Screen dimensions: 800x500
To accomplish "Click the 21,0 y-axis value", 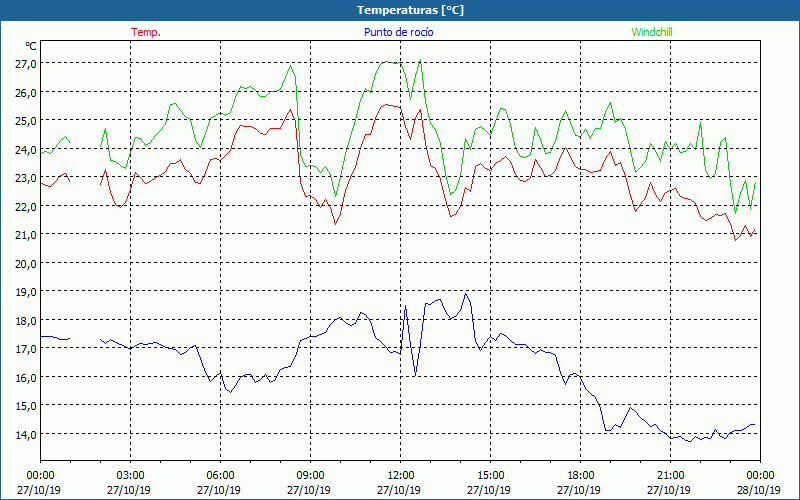I will (x=26, y=235).
